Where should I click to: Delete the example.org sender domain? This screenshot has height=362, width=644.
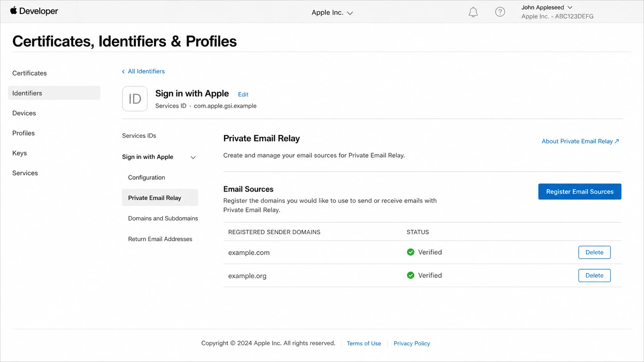point(594,275)
